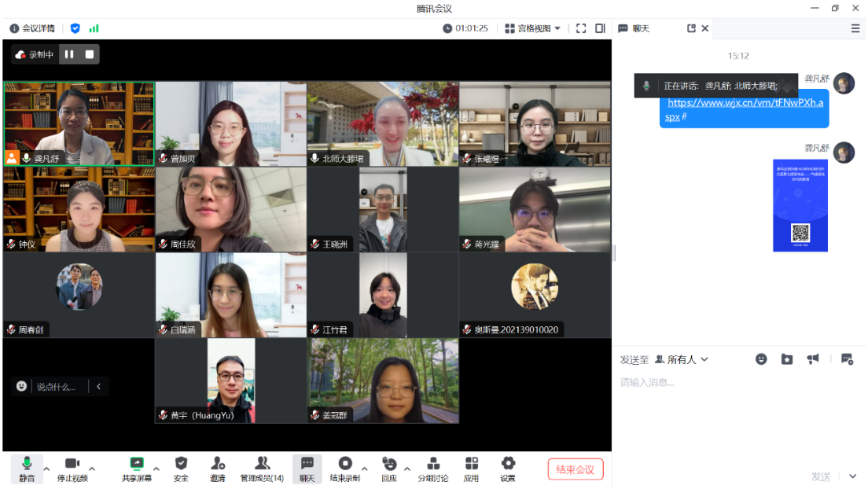
Task: Expand the send options arrow
Action: point(852,476)
